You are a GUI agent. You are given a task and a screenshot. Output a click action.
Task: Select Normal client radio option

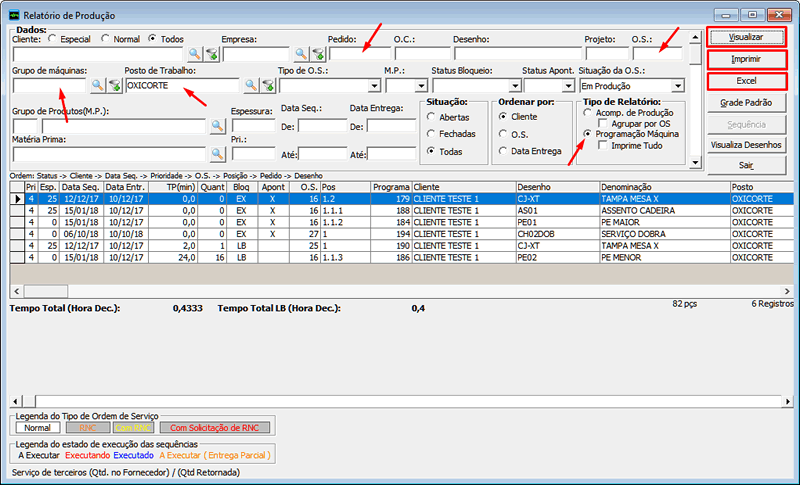coord(105,39)
